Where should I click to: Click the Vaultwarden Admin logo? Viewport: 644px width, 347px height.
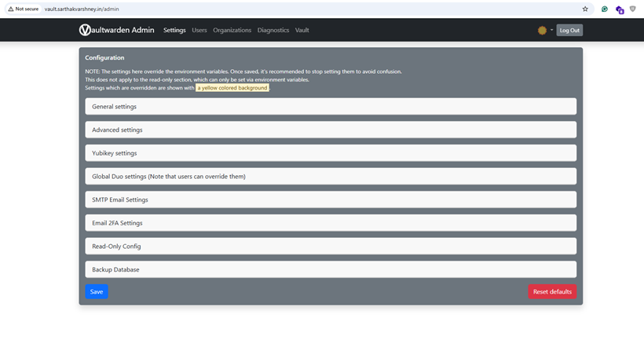point(117,30)
